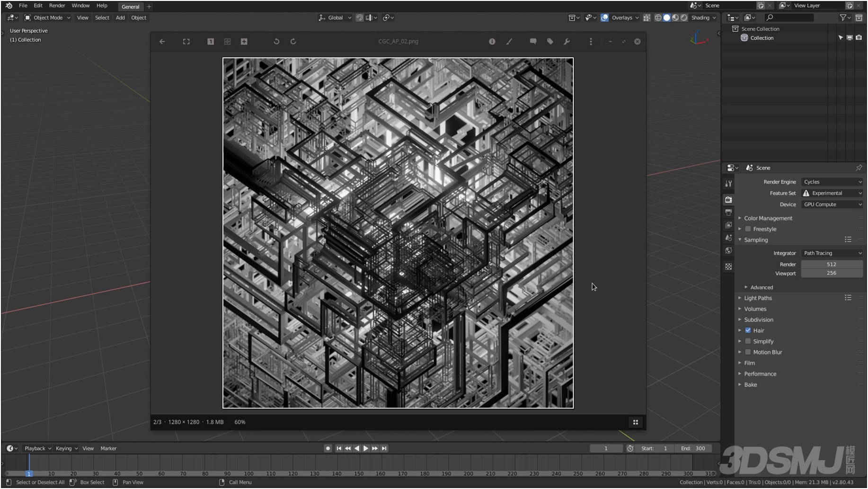Open the Render Engine dropdown
The image size is (868, 489).
pos(832,182)
